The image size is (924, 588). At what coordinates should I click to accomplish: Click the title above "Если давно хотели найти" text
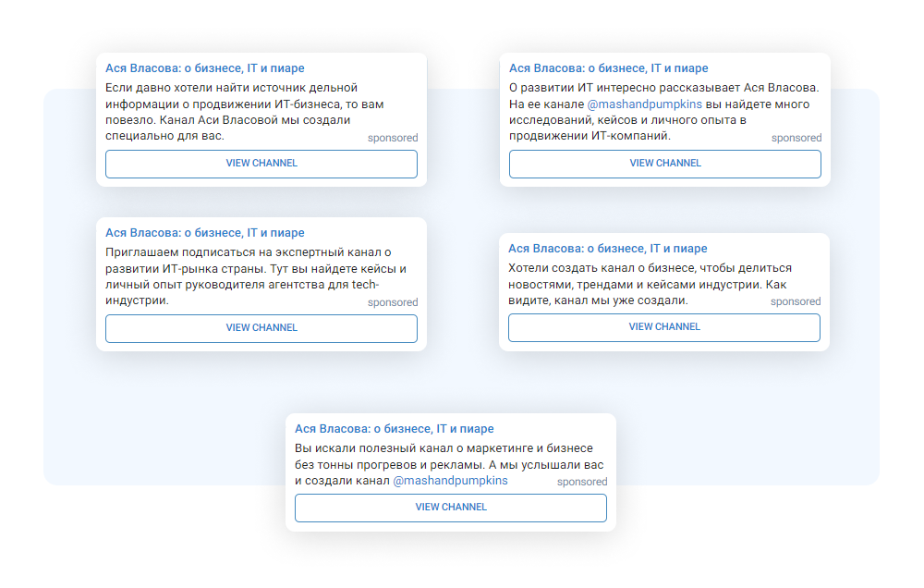[205, 68]
